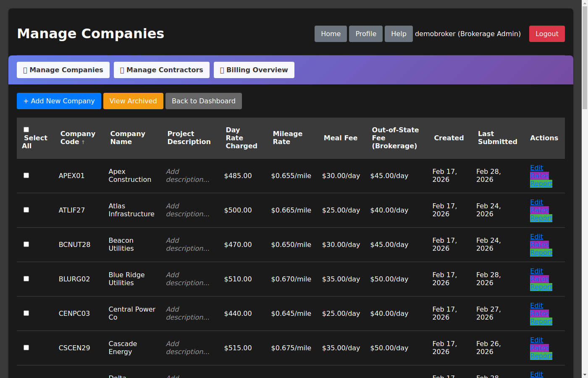
Task: Open Rates for Apex Construction
Action: coord(539,176)
